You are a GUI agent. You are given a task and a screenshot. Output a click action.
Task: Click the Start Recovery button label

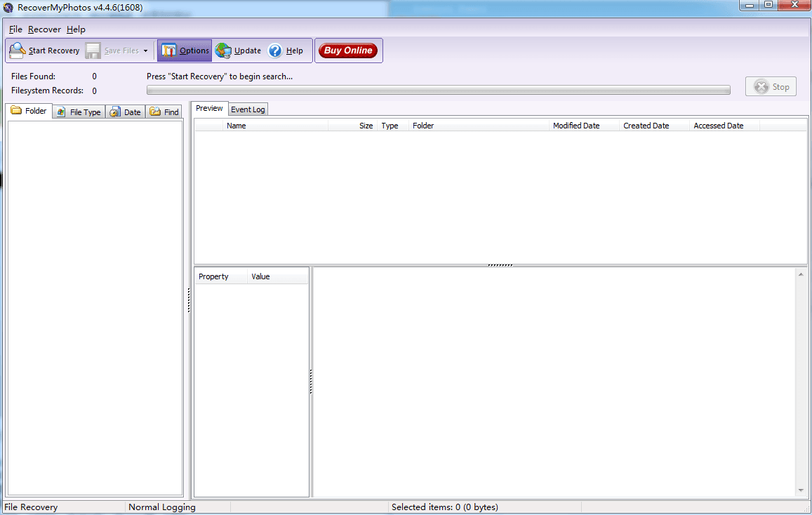(54, 51)
